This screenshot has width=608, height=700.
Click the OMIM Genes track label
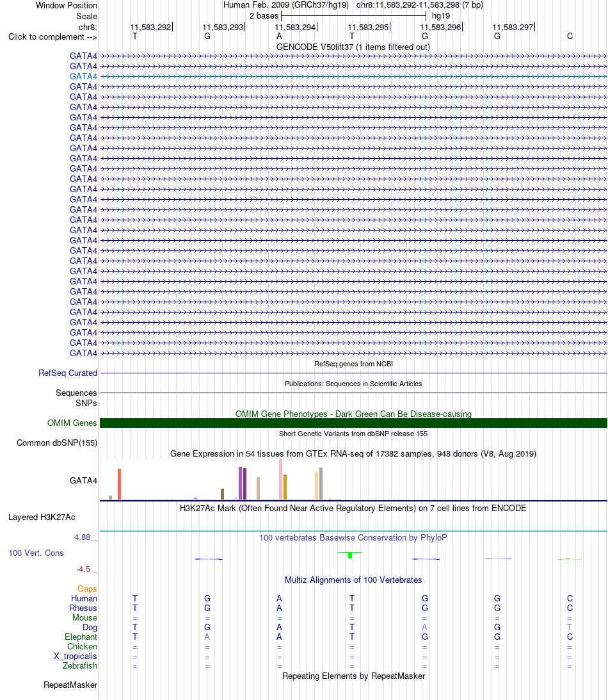[x=72, y=423]
